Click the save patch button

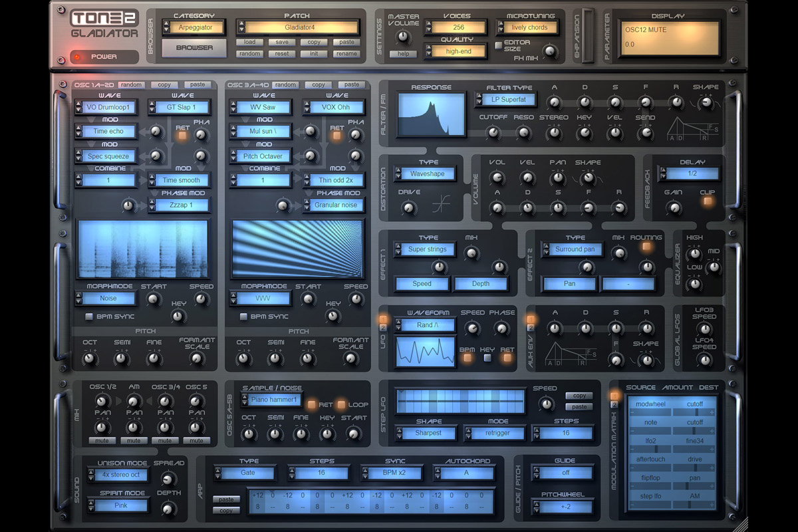coord(282,42)
